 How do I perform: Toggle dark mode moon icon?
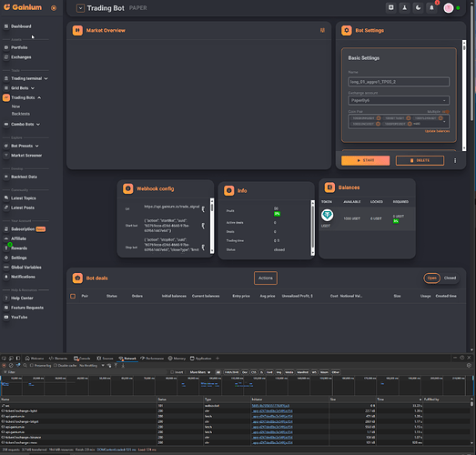418,8
